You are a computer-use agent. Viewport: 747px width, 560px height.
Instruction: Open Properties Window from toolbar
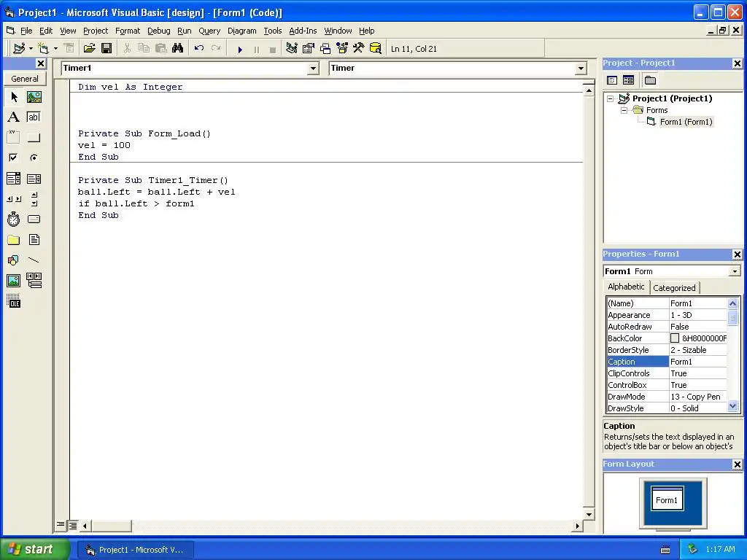(x=309, y=49)
